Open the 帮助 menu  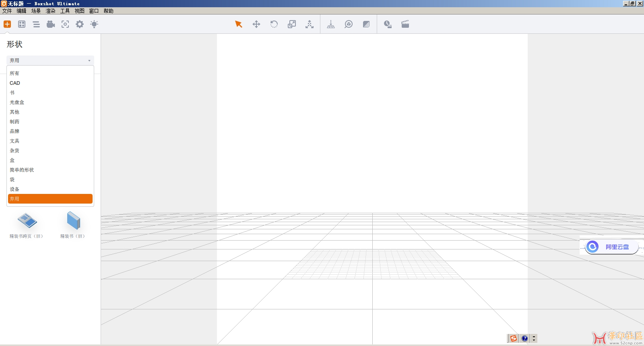tap(109, 11)
